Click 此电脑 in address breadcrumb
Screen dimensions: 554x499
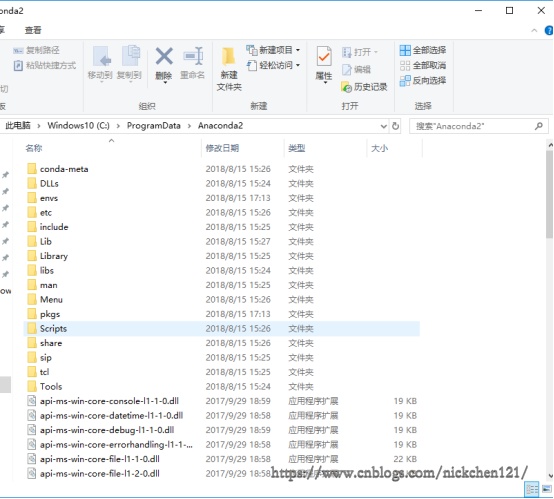click(18, 125)
